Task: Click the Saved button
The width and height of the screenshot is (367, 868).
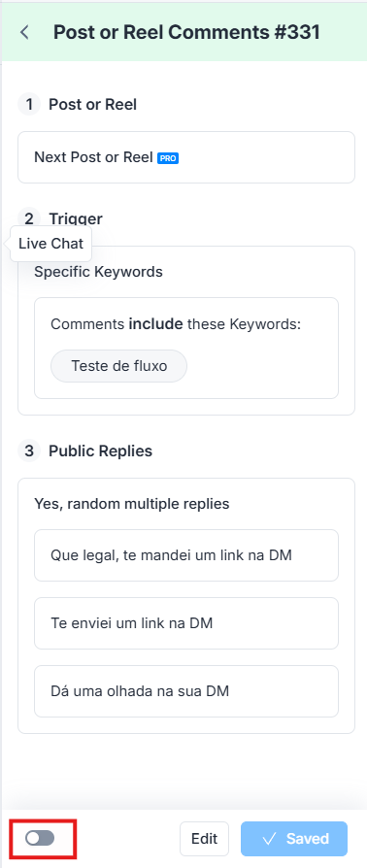Action: click(x=294, y=839)
